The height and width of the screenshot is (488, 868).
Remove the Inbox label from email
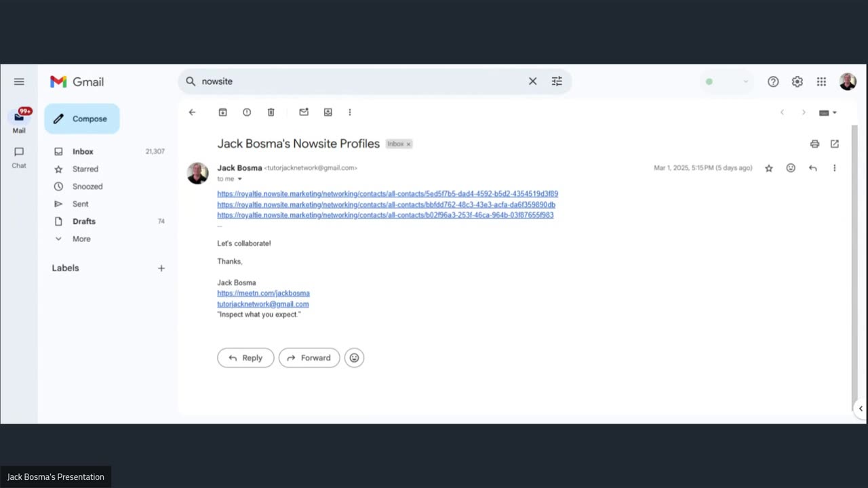click(x=408, y=144)
